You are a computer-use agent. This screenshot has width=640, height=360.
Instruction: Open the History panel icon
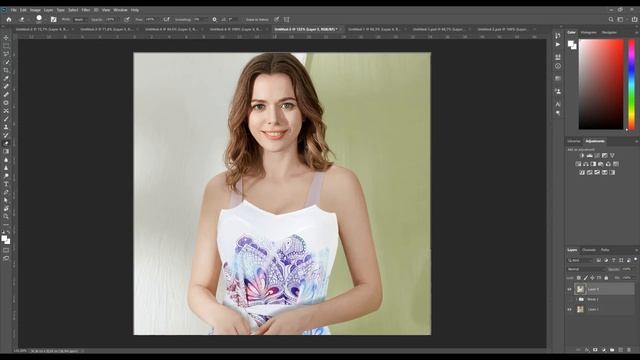pos(558,36)
